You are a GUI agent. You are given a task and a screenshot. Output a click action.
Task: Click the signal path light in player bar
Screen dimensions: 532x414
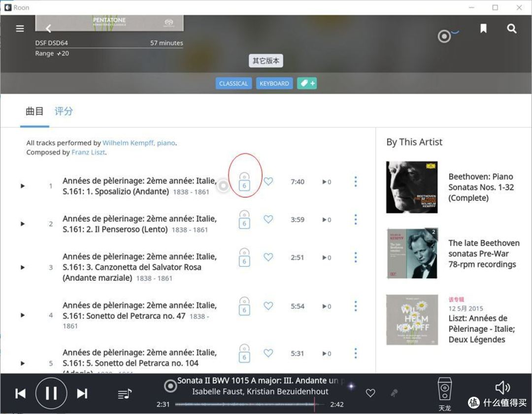point(351,386)
